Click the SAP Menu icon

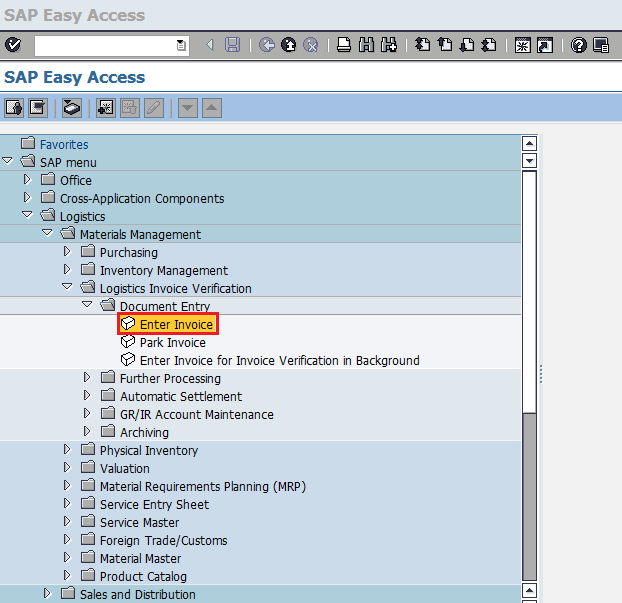click(38, 108)
